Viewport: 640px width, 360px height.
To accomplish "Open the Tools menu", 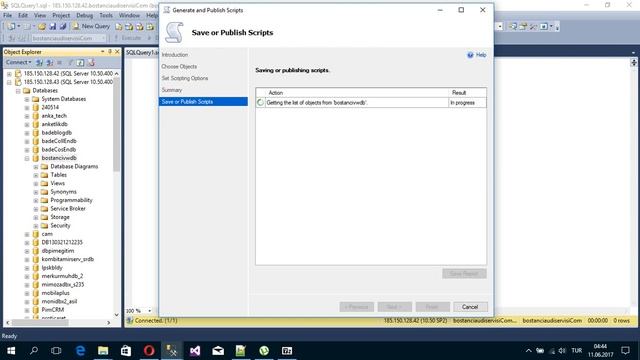I will [x=106, y=15].
